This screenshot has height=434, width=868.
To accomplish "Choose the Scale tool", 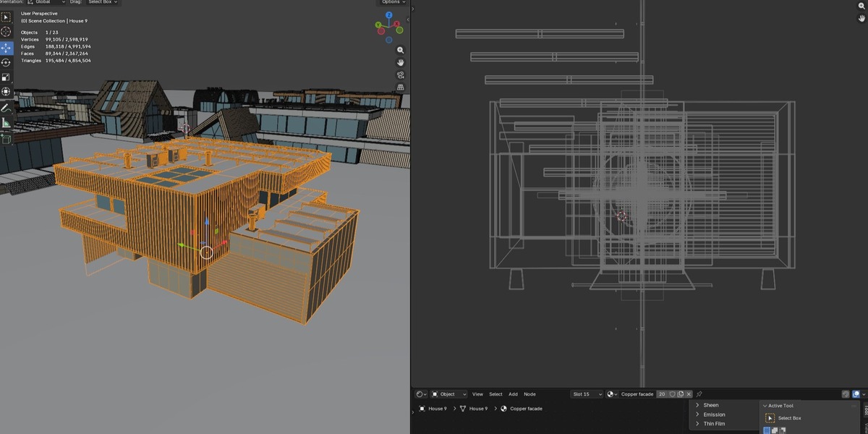I will coord(6,77).
